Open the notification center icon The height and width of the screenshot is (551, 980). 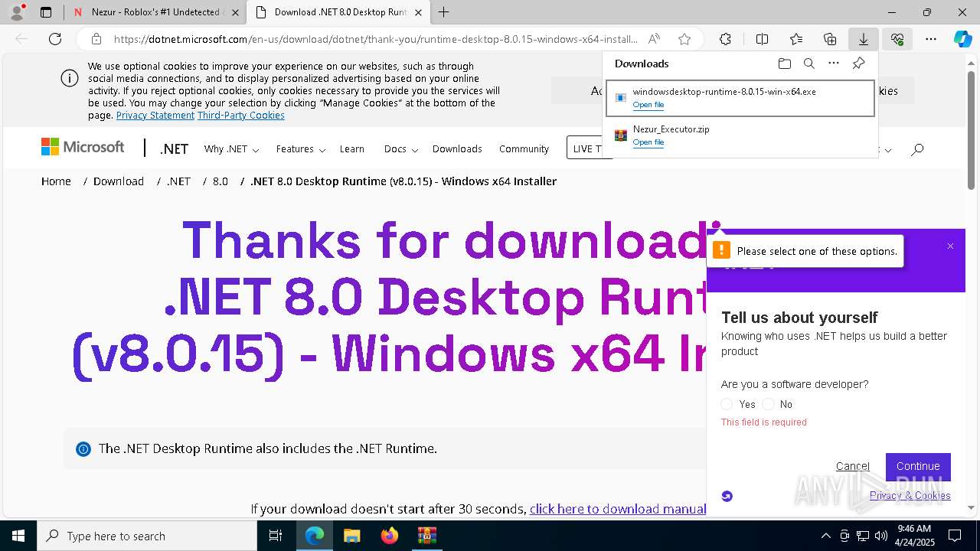[955, 536]
